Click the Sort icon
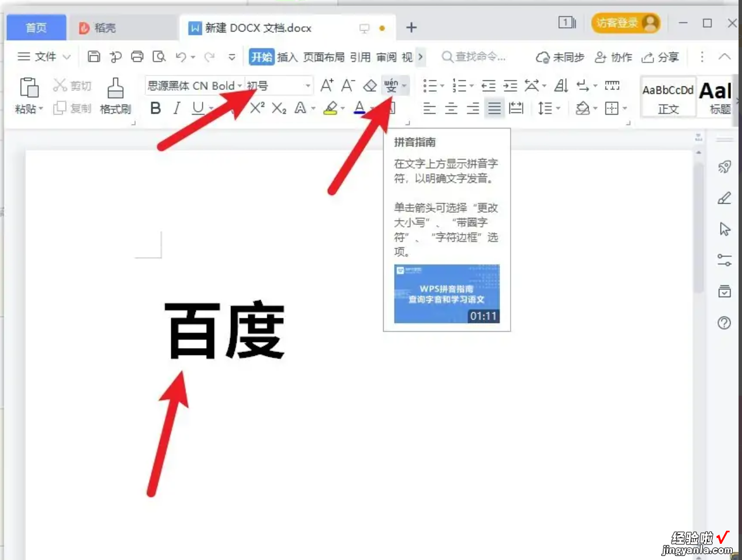 point(561,86)
